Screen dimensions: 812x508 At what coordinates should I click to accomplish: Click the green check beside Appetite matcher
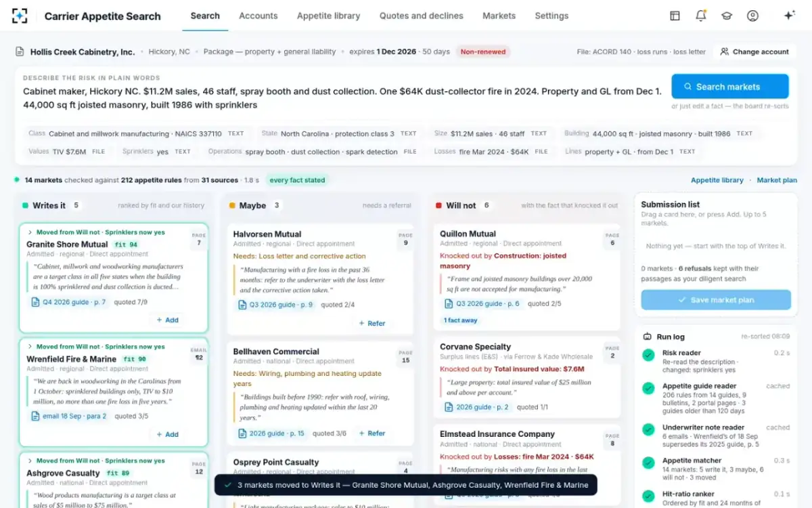click(648, 463)
